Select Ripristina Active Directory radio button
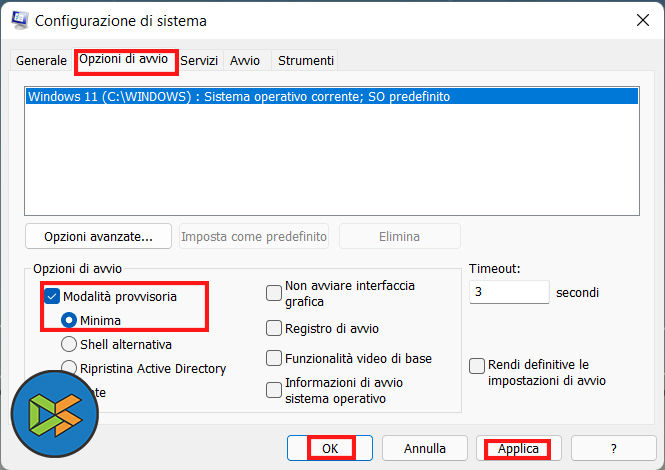The image size is (665, 470). point(70,368)
